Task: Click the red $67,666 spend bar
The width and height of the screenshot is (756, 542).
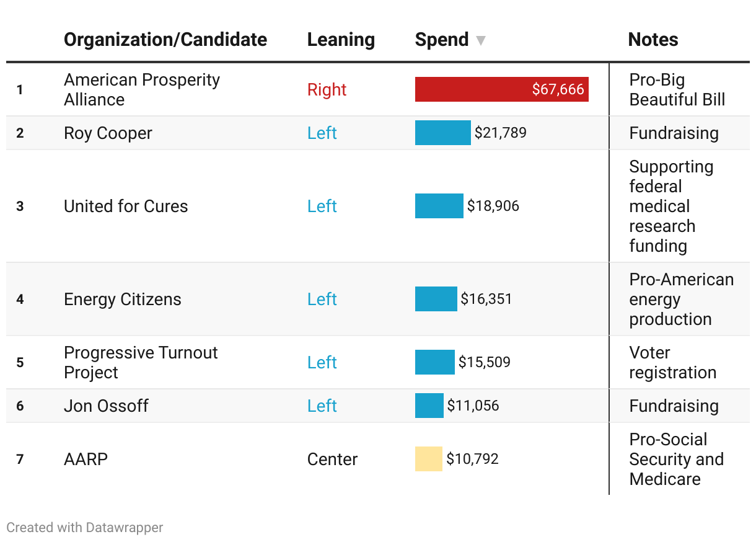Action: [x=501, y=89]
